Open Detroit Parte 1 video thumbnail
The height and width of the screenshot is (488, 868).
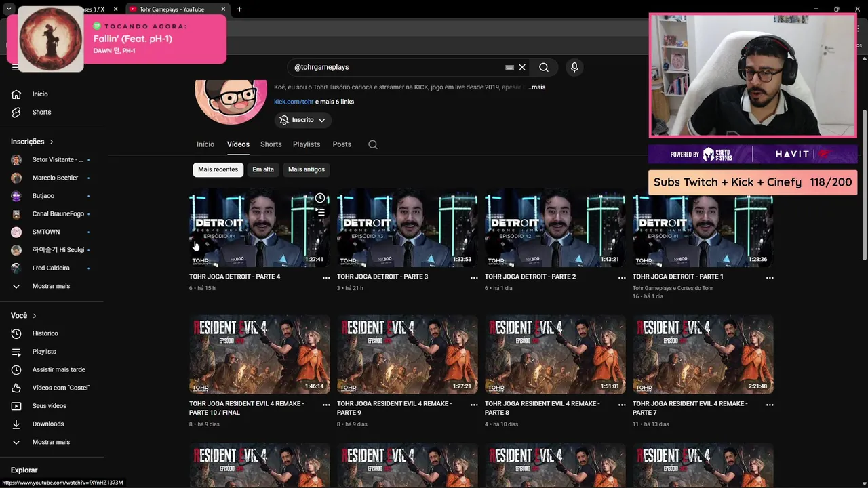pos(703,228)
